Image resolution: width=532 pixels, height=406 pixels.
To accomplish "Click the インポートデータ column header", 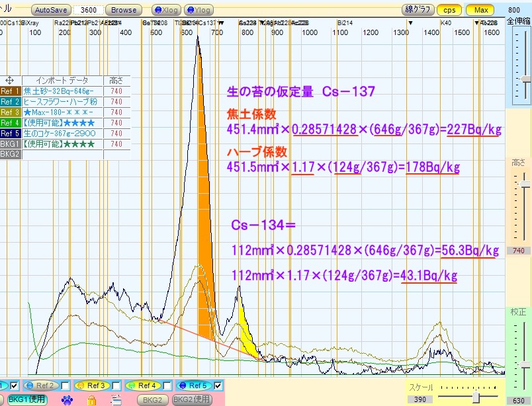I will click(62, 81).
